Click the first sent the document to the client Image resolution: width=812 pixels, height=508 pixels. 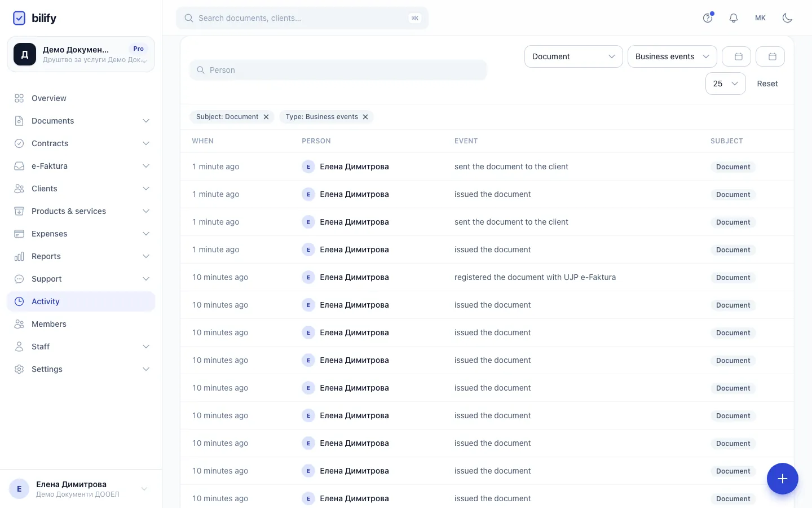[511, 167]
